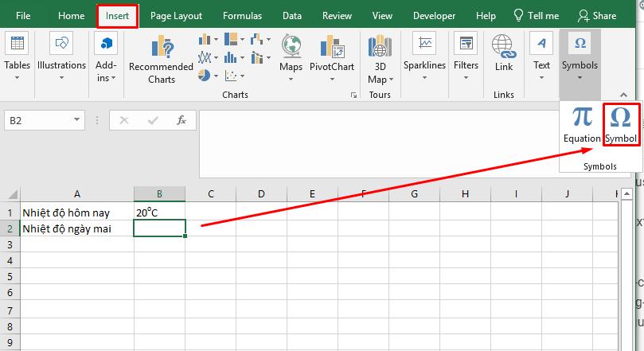Select cell "Nhiệt độ ngày mai"
The width and height of the screenshot is (644, 351).
click(x=76, y=228)
